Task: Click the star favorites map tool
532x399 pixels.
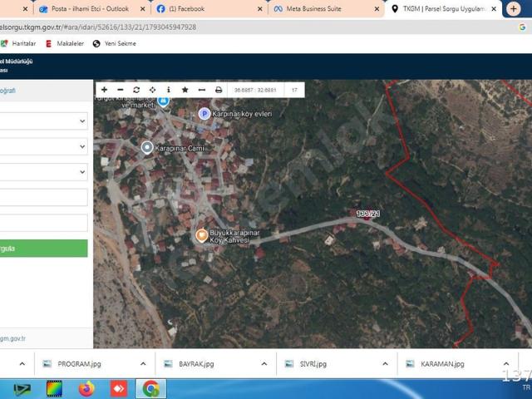Action: 185,90
